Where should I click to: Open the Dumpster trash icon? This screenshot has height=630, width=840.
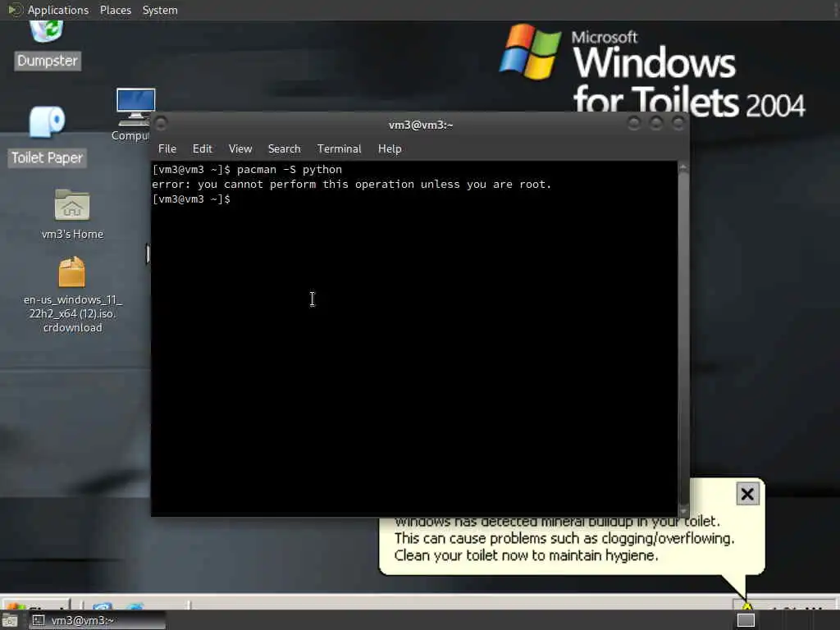click(x=47, y=32)
